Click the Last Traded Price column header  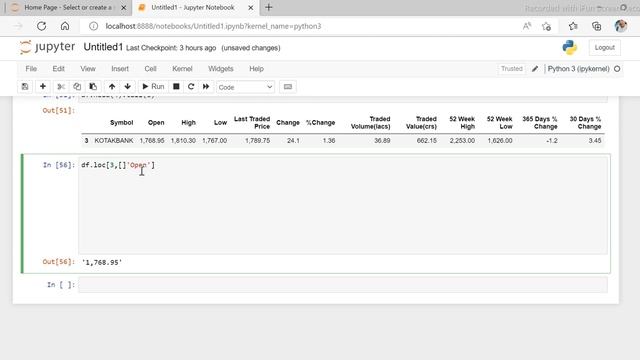point(251,122)
